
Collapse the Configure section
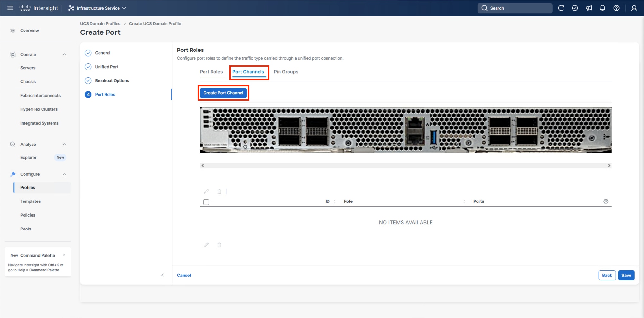click(64, 174)
